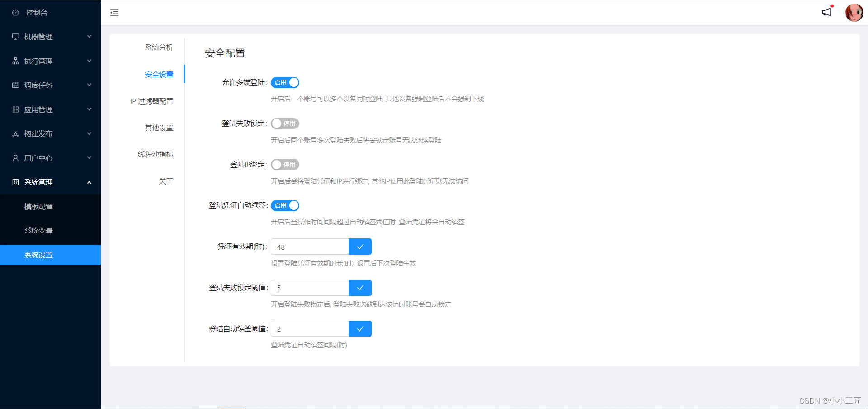Open the 控制台 console sidebar icon
The height and width of the screenshot is (409, 868).
tap(15, 12)
